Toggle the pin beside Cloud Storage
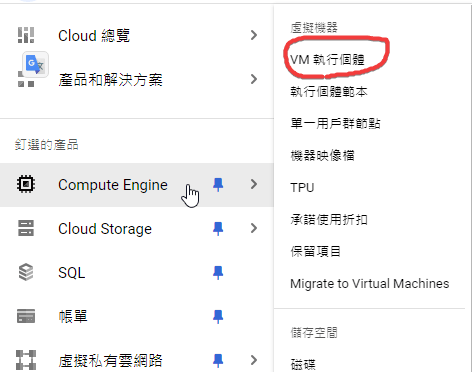Viewport: 472px width, 372px height. 218,229
